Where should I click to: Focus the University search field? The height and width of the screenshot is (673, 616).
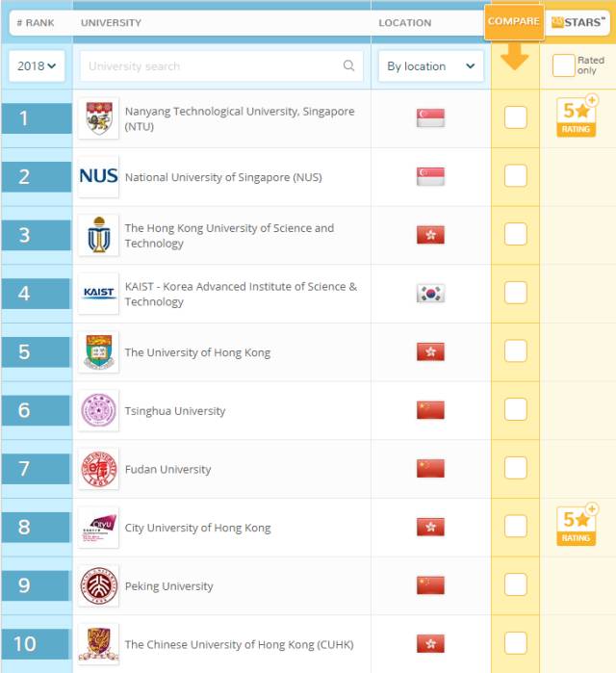coord(221,65)
